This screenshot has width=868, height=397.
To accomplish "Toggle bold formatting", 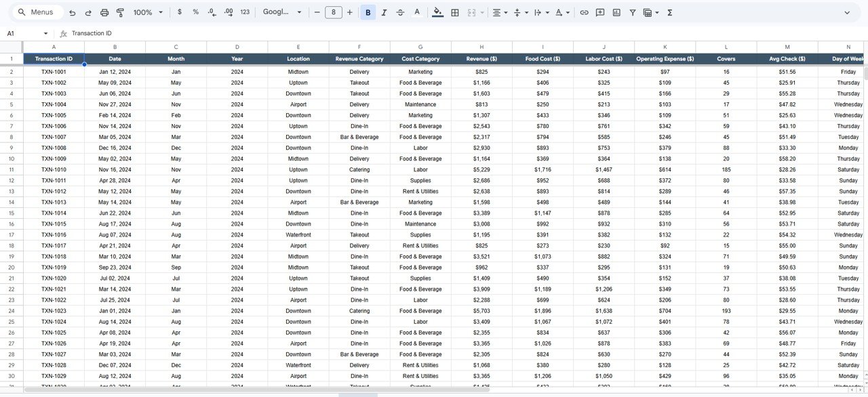I will click(367, 12).
